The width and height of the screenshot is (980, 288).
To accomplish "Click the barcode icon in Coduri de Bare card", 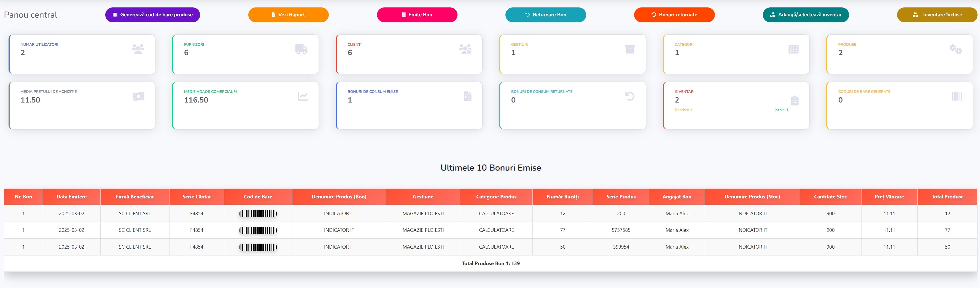I will tap(957, 96).
